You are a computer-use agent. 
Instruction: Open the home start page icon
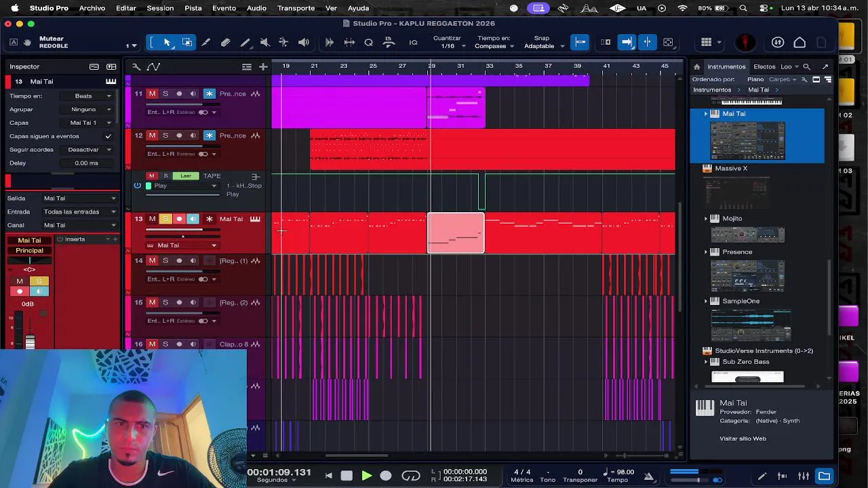click(800, 42)
